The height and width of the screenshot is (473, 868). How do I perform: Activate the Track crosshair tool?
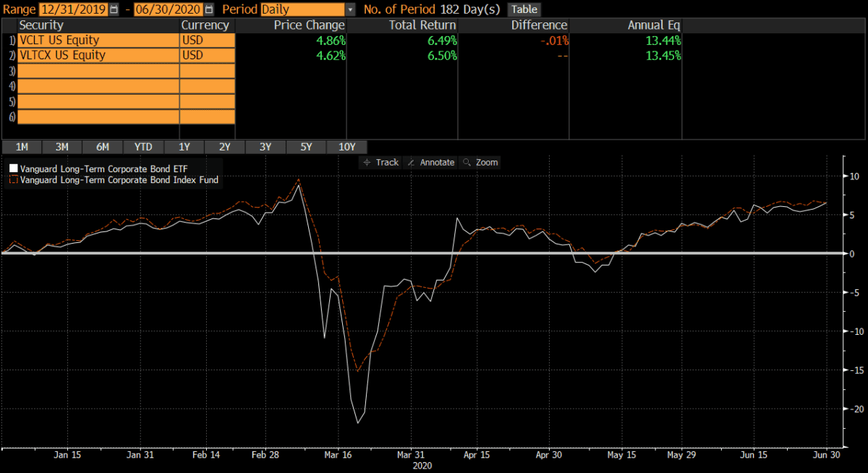click(380, 162)
